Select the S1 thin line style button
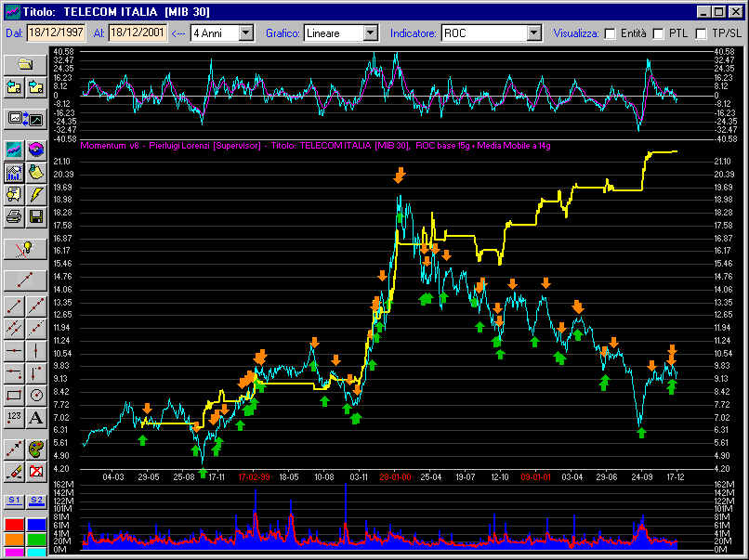 tap(14, 501)
